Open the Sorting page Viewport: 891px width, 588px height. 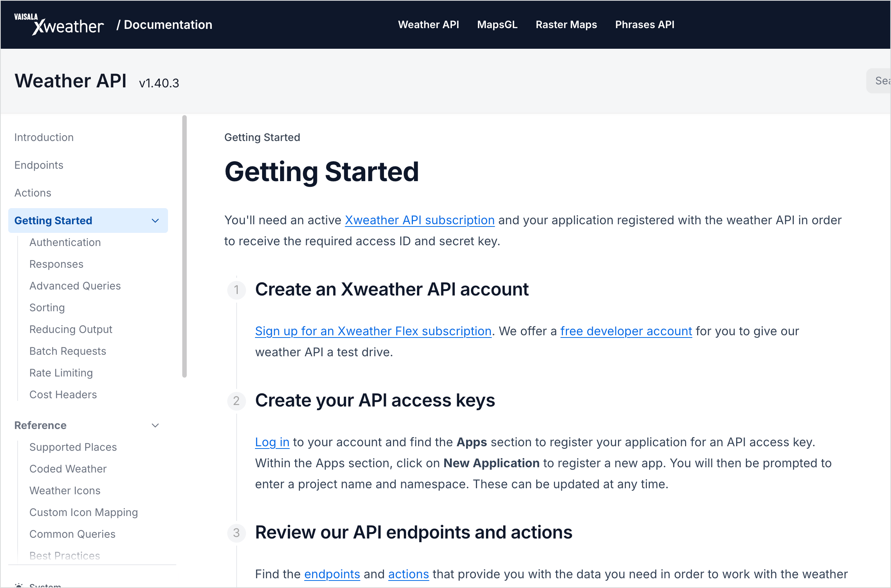click(47, 307)
